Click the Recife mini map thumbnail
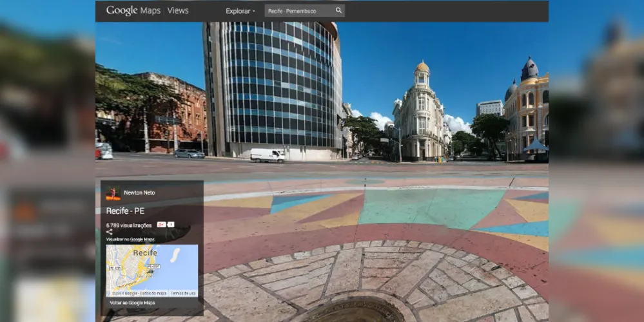 (x=152, y=270)
